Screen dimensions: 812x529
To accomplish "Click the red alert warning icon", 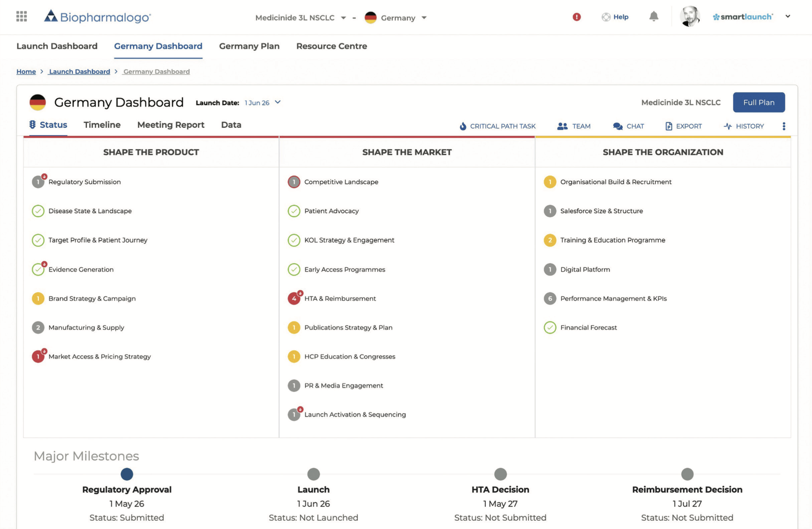I will [576, 17].
